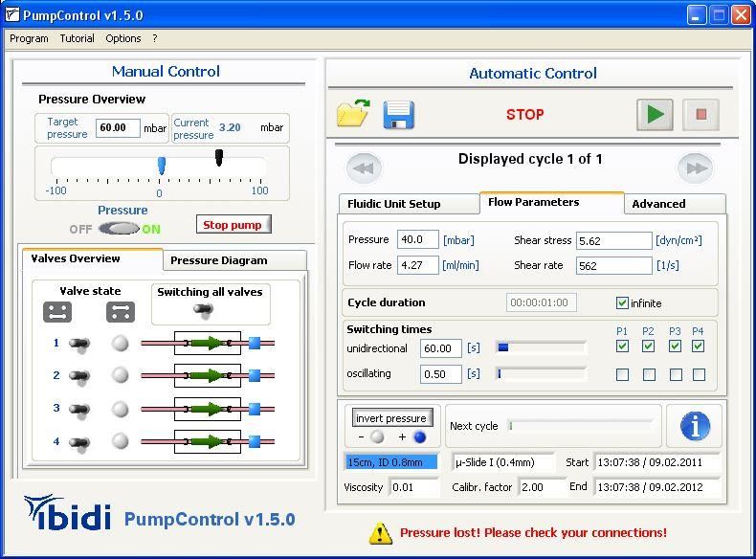
Task: Click the valve 3 flow diagram arrow
Action: (x=208, y=409)
